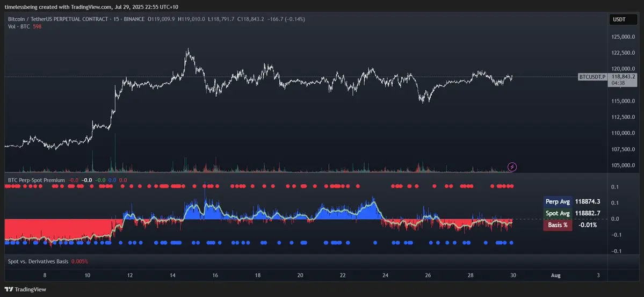
Task: Click the date label 28 on time axis
Action: [x=471, y=275]
